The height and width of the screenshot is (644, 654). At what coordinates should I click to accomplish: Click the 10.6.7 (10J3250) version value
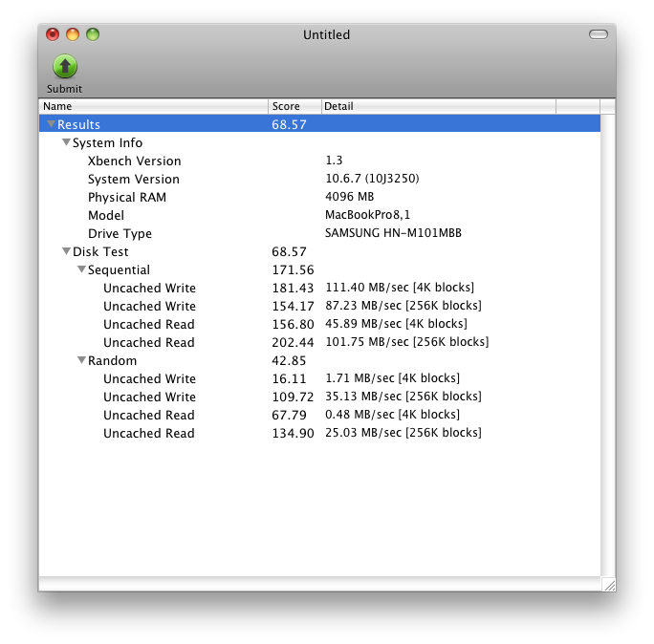click(x=372, y=179)
